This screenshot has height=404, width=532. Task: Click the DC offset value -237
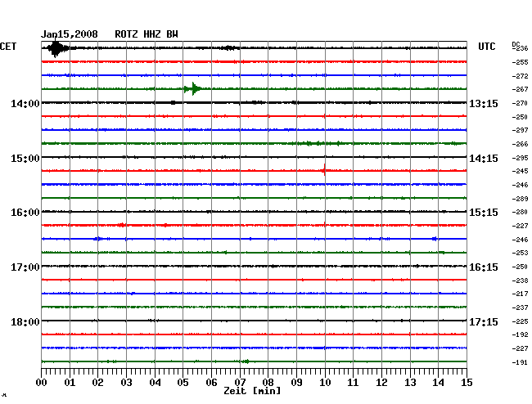520,308
